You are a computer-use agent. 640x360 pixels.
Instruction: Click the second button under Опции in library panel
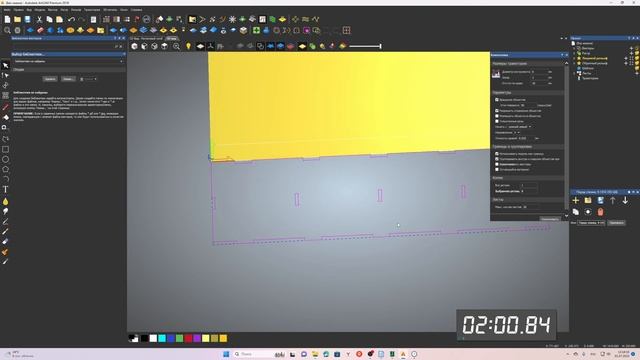(x=68, y=79)
